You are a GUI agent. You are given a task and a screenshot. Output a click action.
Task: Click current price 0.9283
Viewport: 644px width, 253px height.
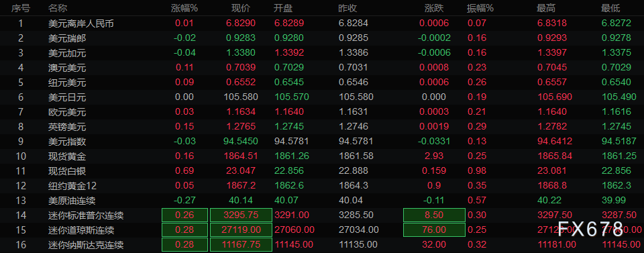coord(241,38)
